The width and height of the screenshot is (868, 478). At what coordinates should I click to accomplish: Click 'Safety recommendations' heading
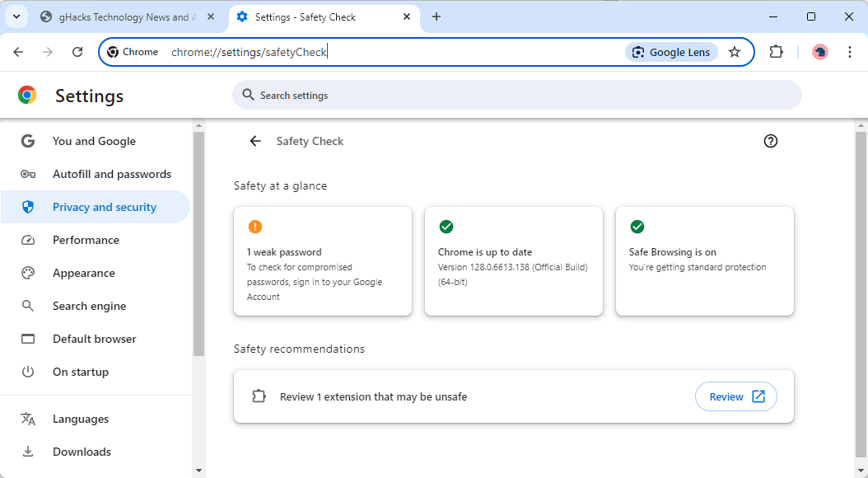[x=299, y=349]
